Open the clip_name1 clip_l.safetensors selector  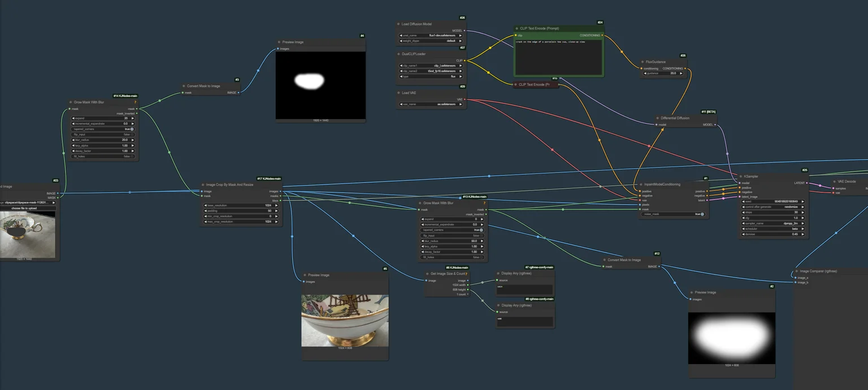click(x=431, y=65)
